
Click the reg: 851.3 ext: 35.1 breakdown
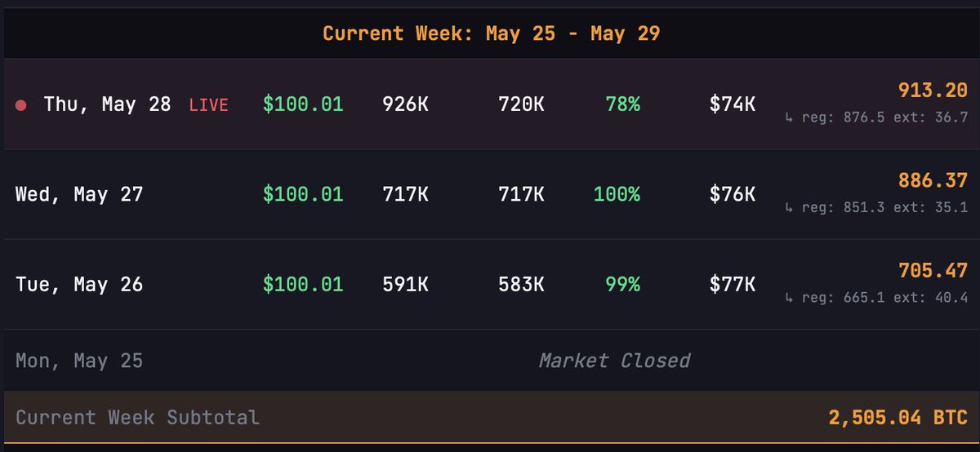(x=876, y=207)
